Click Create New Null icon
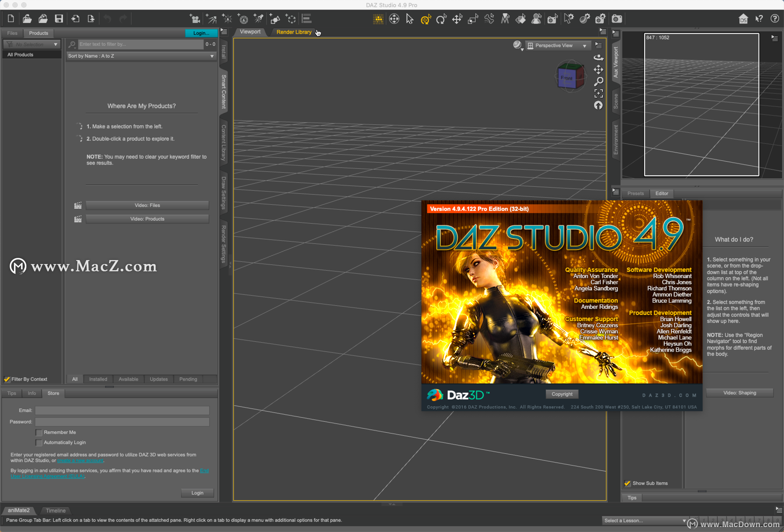This screenshot has width=784, height=532. (290, 18)
